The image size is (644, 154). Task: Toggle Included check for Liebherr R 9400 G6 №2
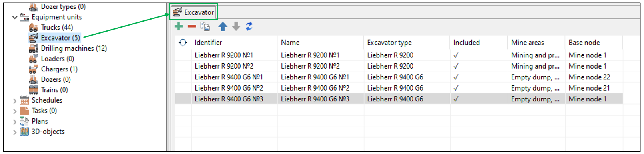click(x=456, y=88)
